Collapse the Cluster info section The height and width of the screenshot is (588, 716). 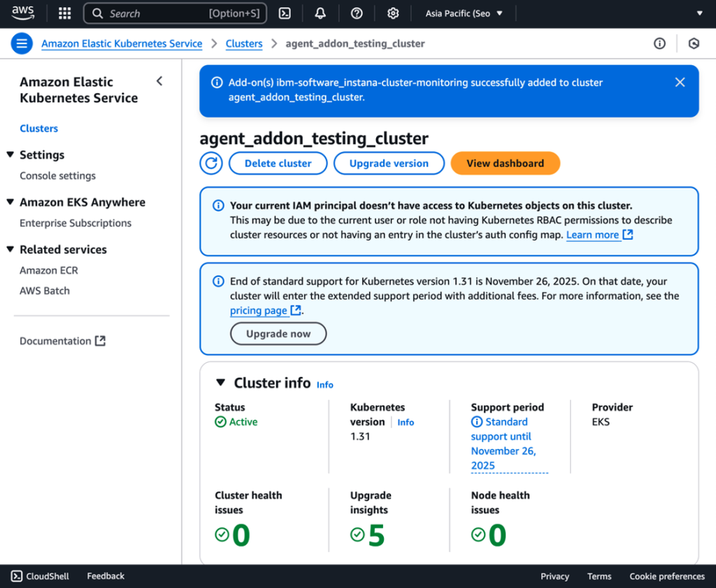tap(220, 382)
